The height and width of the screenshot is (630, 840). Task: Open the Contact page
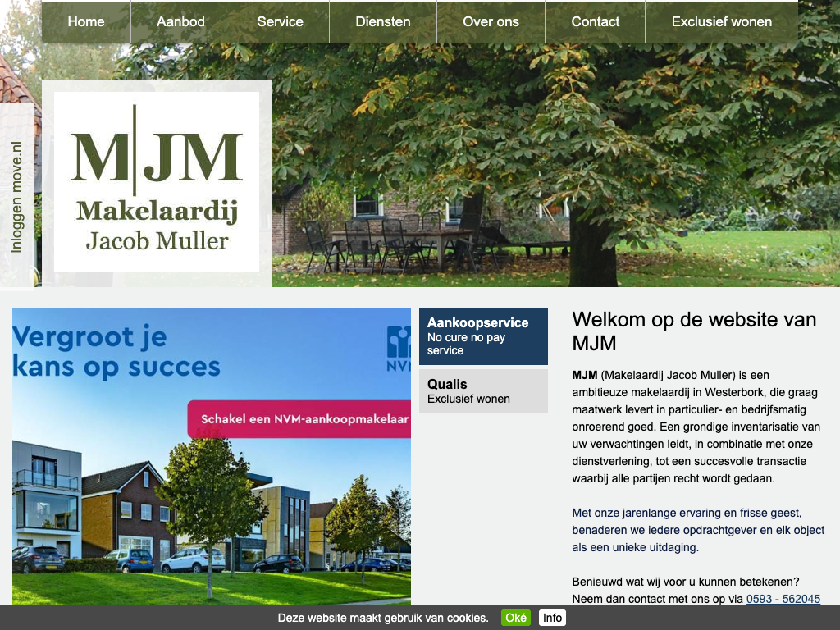coord(595,22)
